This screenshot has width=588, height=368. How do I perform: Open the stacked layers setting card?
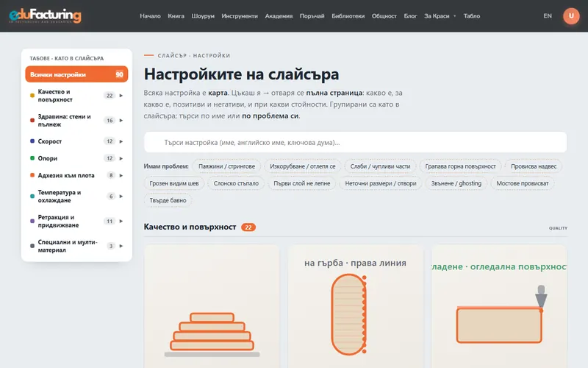(212, 307)
